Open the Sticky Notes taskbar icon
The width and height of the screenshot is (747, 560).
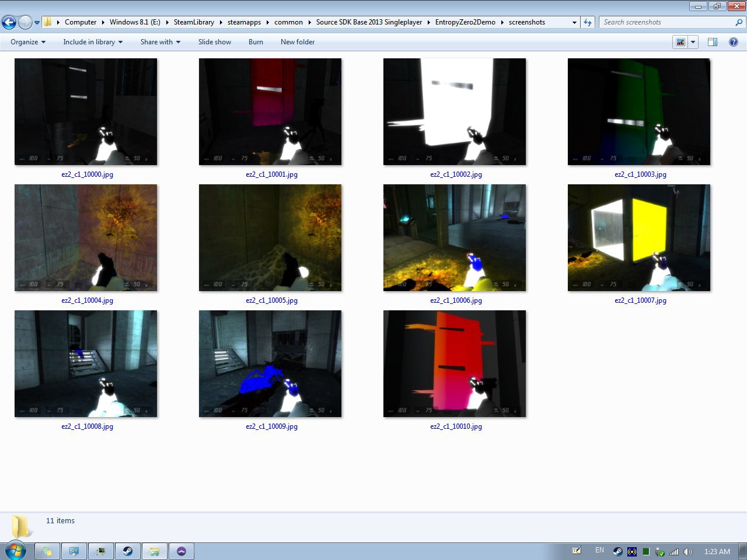(x=47, y=551)
